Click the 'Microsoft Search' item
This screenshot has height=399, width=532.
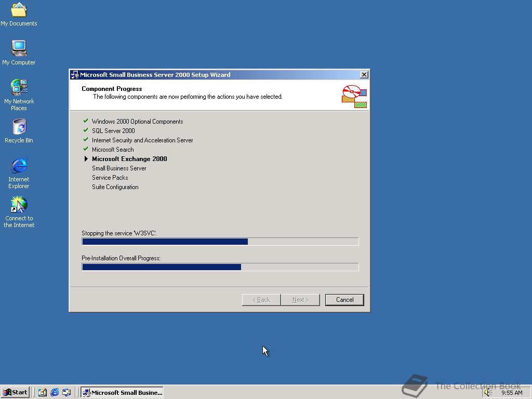pyautogui.click(x=113, y=150)
